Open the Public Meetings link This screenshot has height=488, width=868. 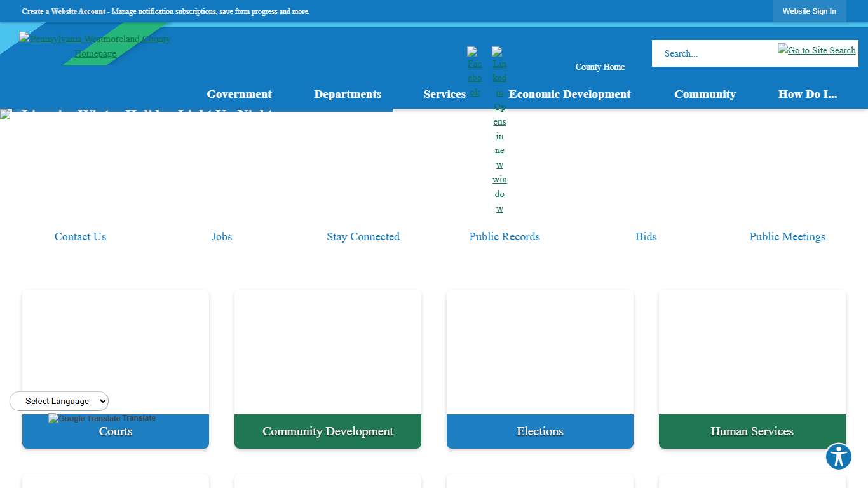[787, 236]
